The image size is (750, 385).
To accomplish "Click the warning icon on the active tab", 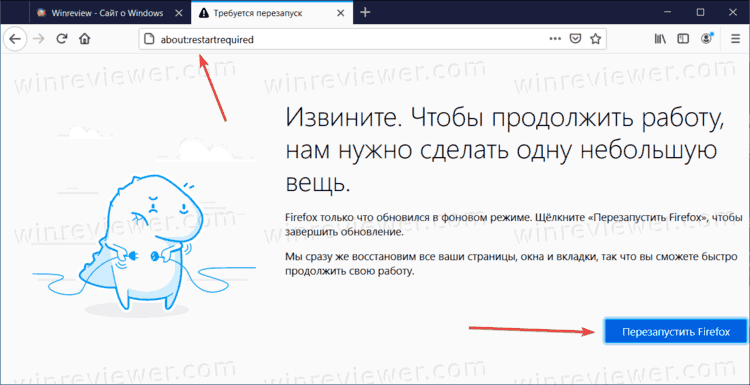I will (204, 13).
